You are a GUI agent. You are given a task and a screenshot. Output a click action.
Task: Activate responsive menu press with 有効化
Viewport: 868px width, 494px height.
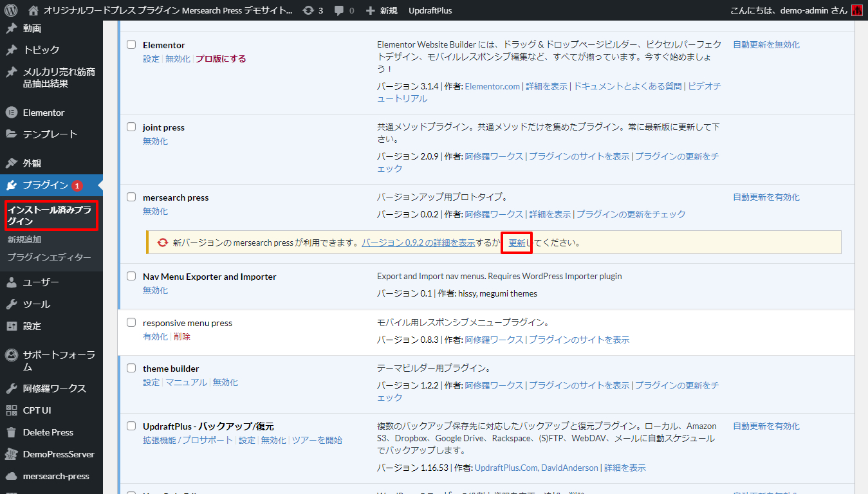click(155, 336)
